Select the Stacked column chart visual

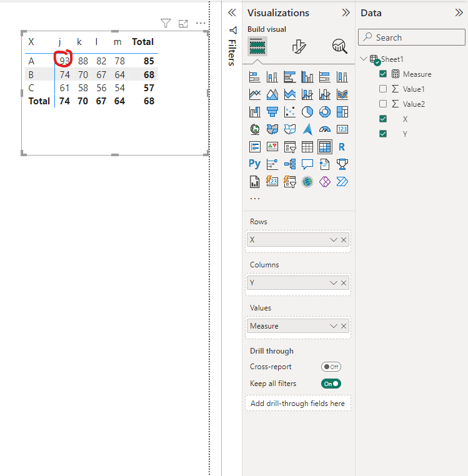click(272, 77)
